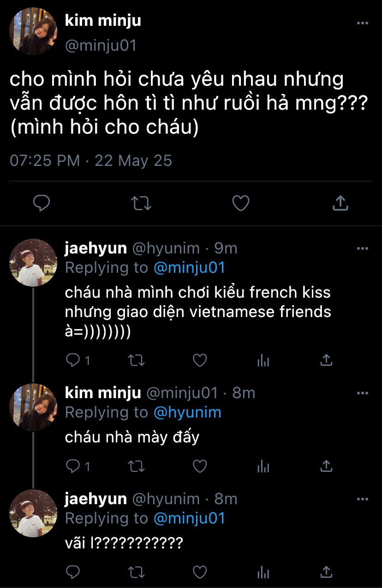382x588 pixels.
Task: Like jaehyun's french kiss reply
Action: (x=199, y=360)
